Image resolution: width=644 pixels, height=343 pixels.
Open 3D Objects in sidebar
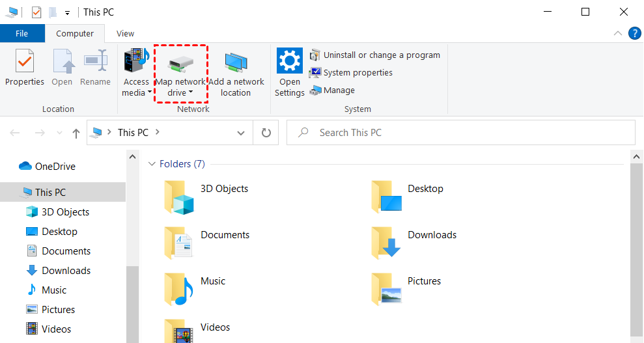pyautogui.click(x=57, y=212)
